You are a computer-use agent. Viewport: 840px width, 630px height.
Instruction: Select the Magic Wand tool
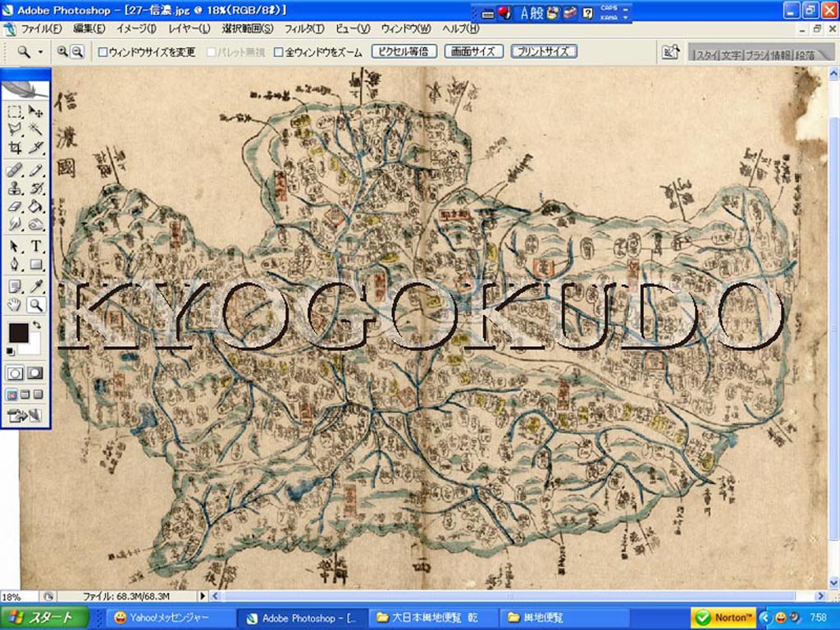(36, 129)
